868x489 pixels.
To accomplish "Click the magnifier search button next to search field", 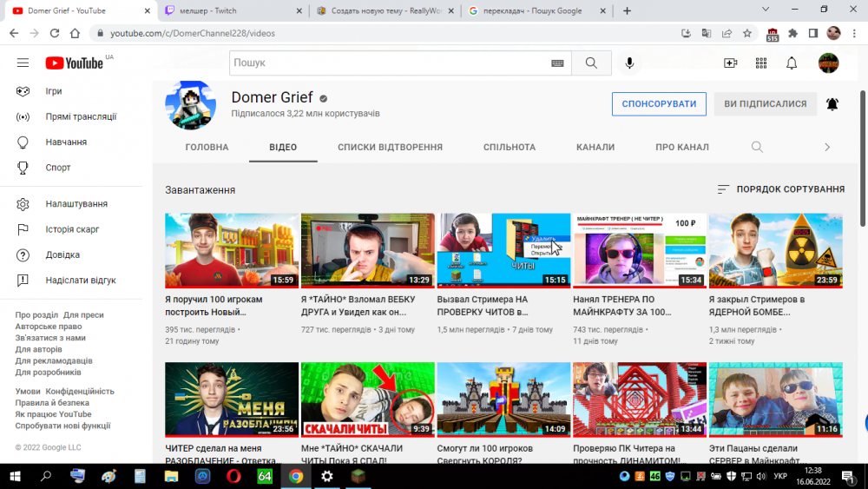I will (x=591, y=63).
